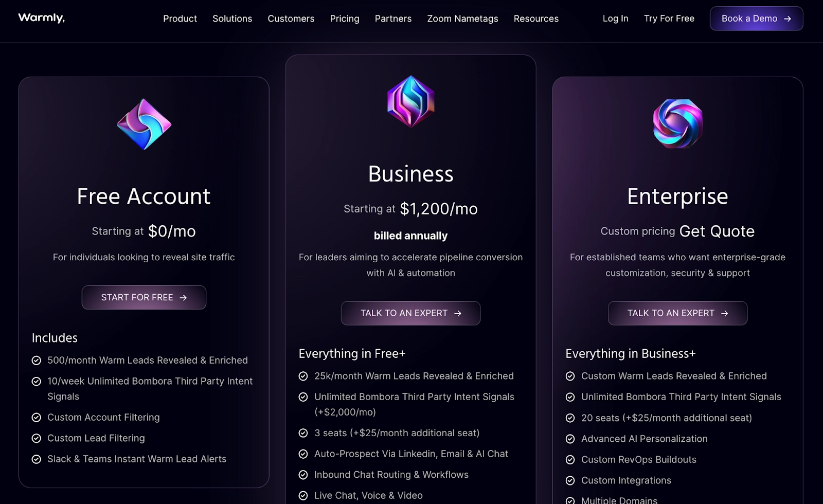The width and height of the screenshot is (823, 504).
Task: Open the Product menu
Action: tap(180, 19)
